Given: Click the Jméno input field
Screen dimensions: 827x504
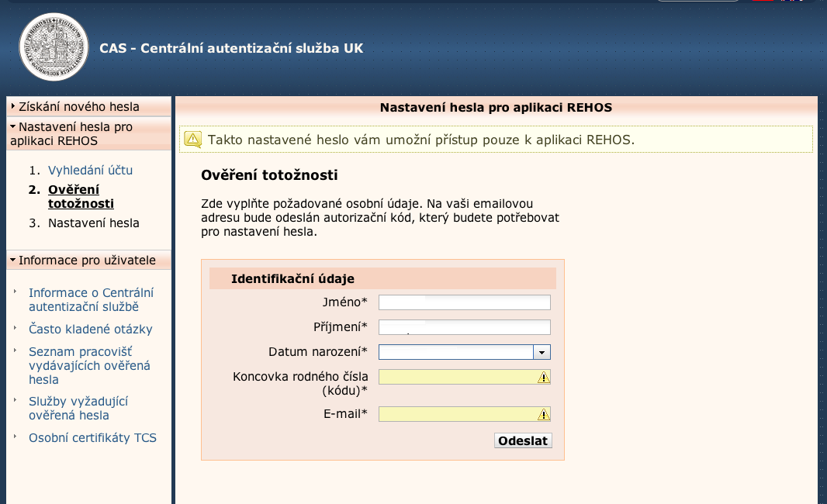Looking at the screenshot, I should [x=465, y=302].
